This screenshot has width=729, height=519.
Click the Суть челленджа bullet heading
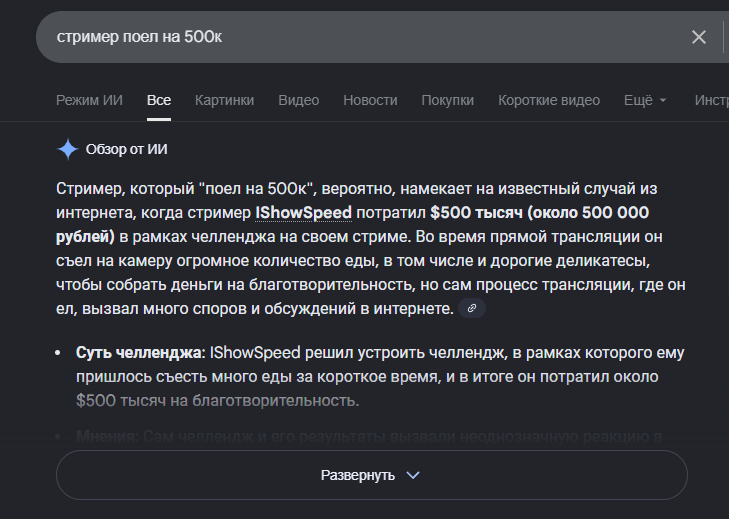click(x=139, y=353)
